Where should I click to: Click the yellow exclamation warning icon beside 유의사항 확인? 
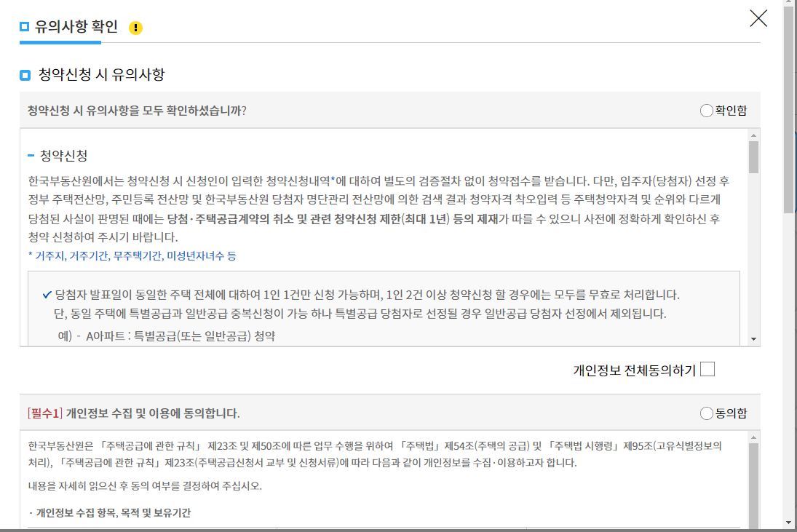[x=135, y=27]
